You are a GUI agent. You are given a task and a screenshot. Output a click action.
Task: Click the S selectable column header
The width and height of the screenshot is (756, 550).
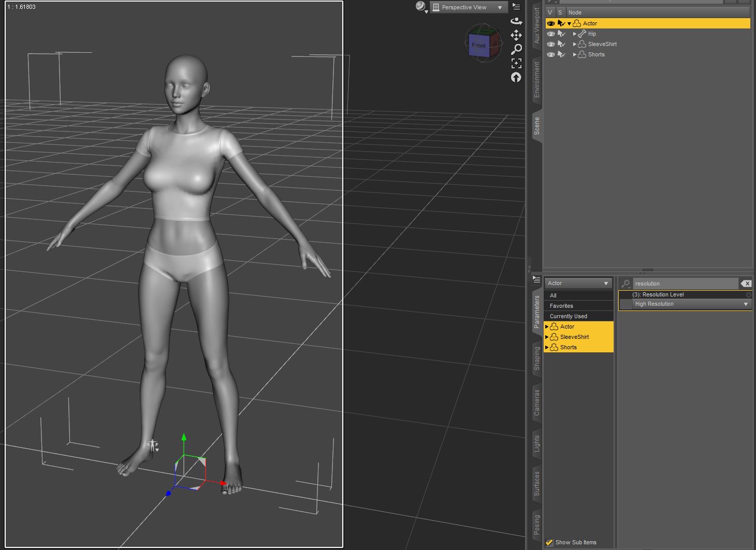coord(560,12)
